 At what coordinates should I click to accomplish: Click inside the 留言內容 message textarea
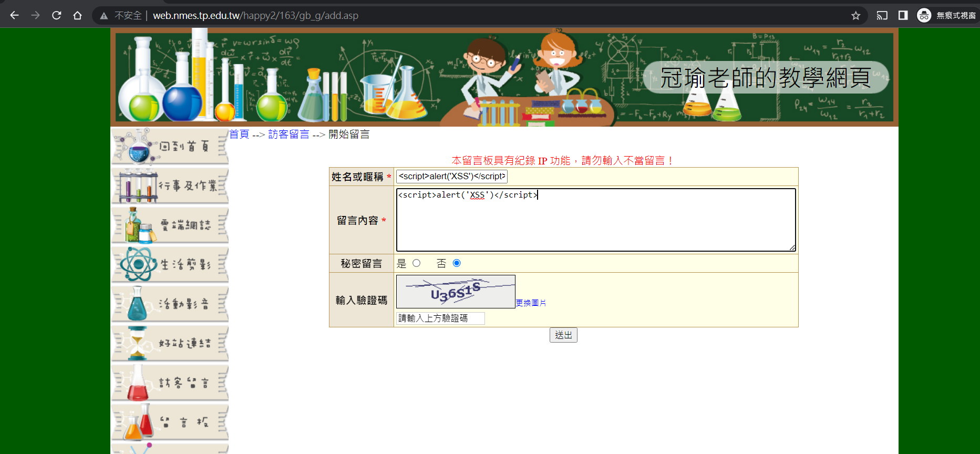click(x=596, y=220)
